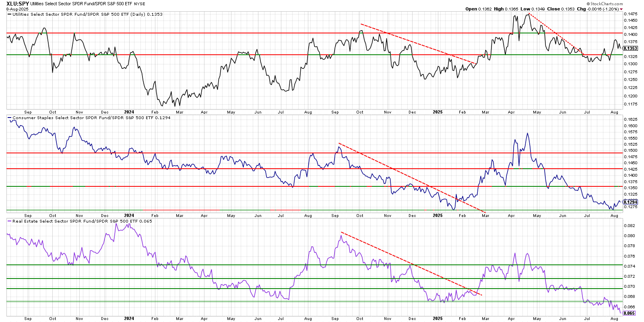Select the Consumer Staples 0.1294 panel legend
The width and height of the screenshot is (644, 322).
[89, 118]
